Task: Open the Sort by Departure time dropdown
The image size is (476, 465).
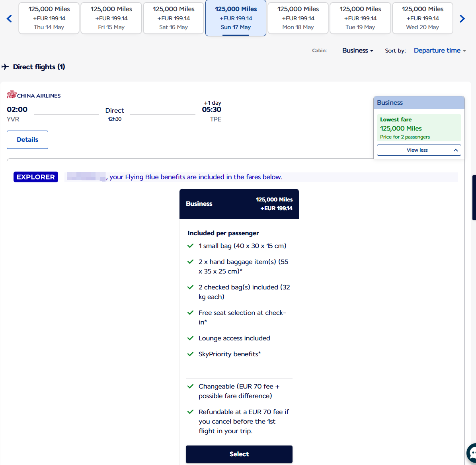Action: click(x=440, y=51)
